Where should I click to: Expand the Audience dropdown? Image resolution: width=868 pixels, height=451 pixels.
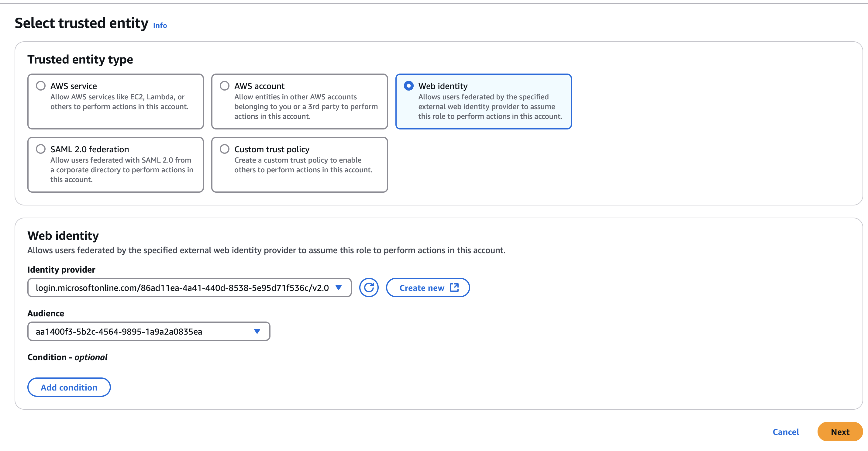click(257, 331)
